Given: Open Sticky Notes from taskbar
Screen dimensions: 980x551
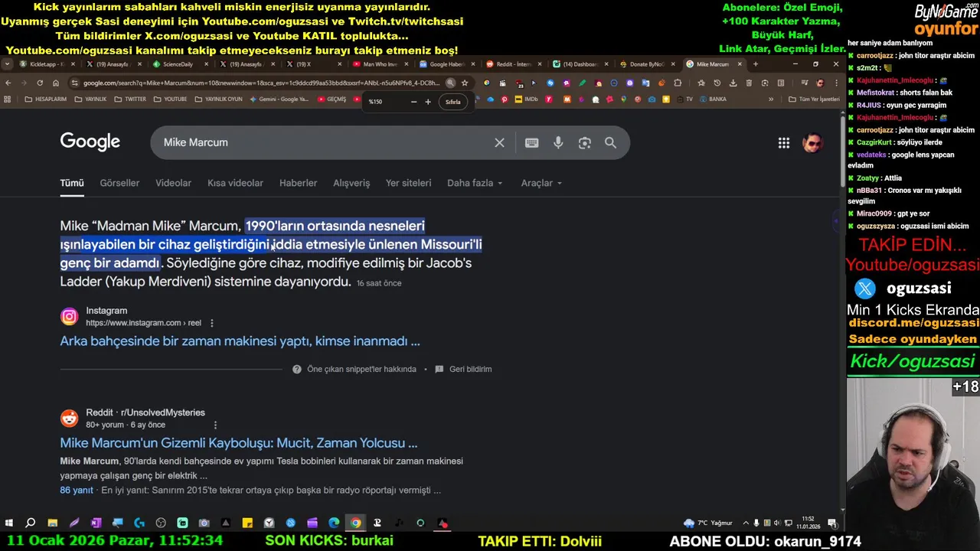Looking at the screenshot, I should click(247, 523).
